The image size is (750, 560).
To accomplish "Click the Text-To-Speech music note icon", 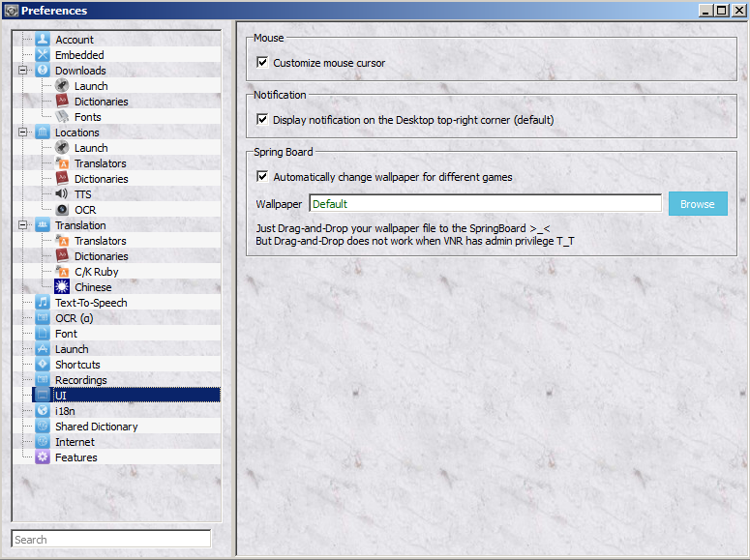I will coord(43,302).
